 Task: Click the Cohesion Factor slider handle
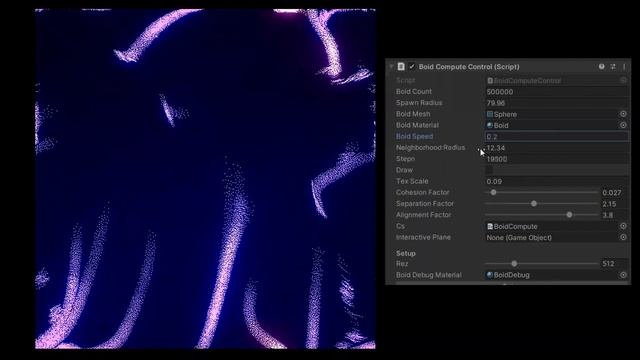[x=493, y=192]
